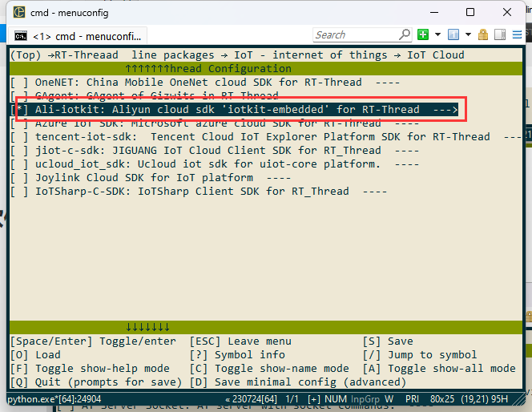Select the cmd - menuconfig console tab

[78, 36]
